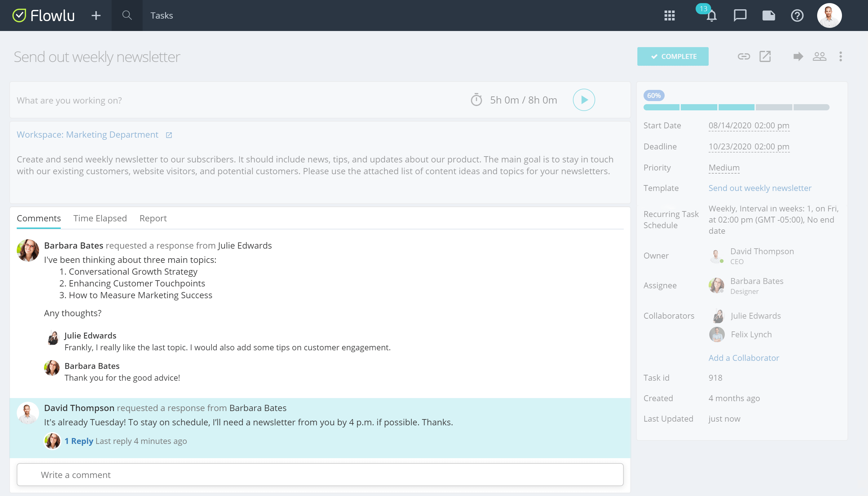Create new item with the plus icon
Viewport: 868px width, 496px height.
(x=96, y=16)
